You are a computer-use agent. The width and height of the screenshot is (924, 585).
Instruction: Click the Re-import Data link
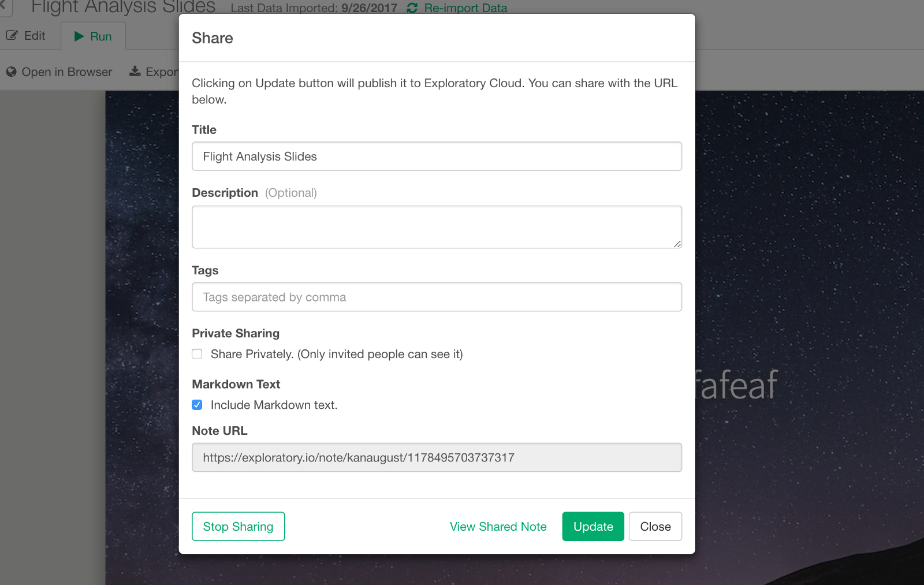465,8
